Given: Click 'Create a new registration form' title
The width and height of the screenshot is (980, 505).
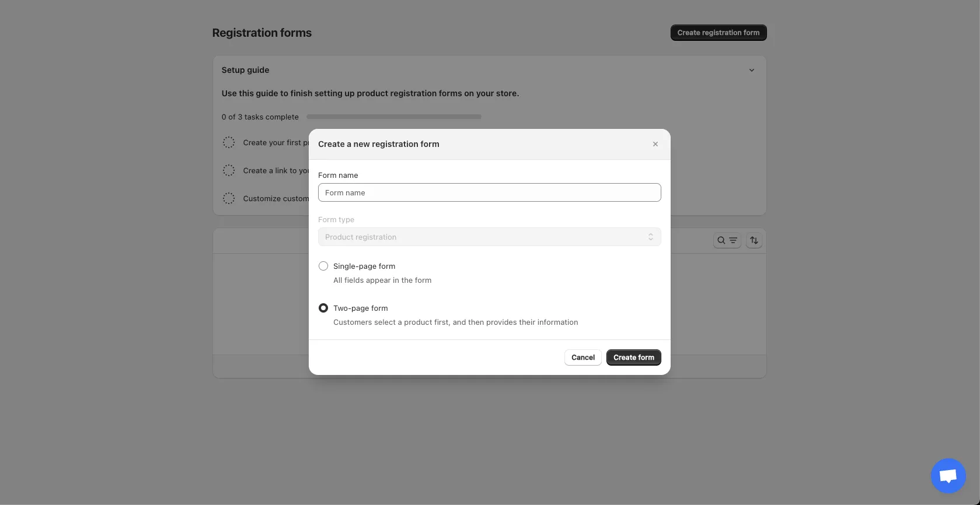Looking at the screenshot, I should tap(379, 144).
